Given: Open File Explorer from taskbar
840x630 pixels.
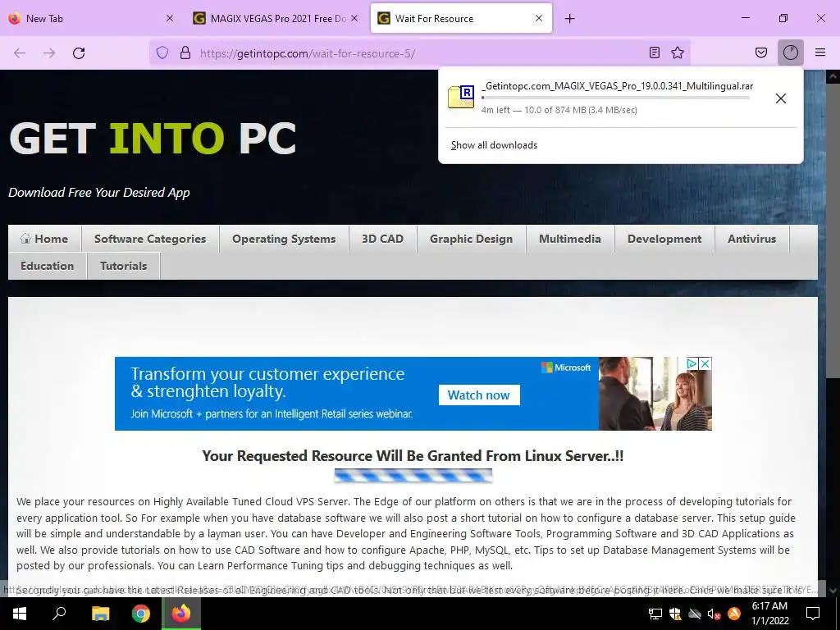Looking at the screenshot, I should [100, 614].
